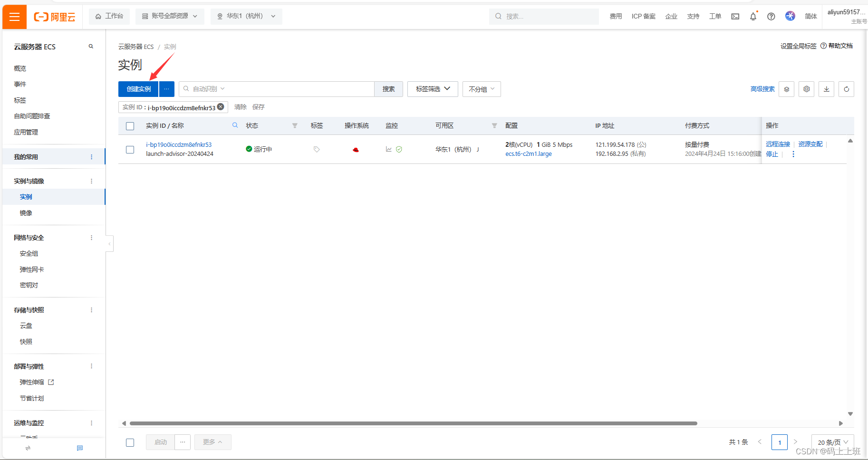Search by instance ID column magnifier

235,125
